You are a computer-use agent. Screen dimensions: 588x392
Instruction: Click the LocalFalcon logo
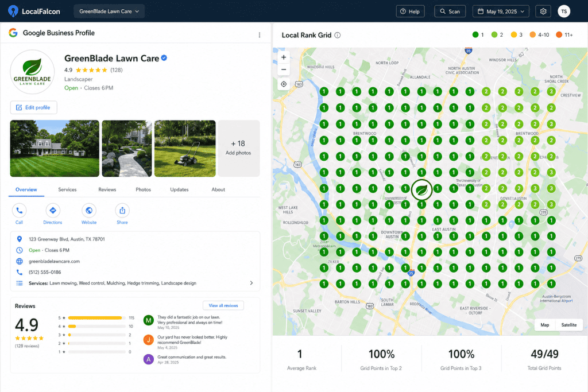34,11
